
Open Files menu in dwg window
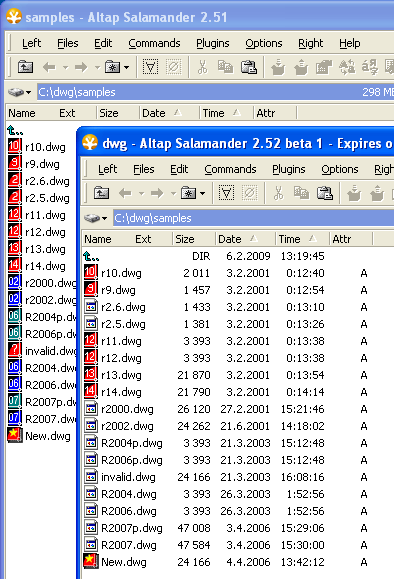pos(144,169)
